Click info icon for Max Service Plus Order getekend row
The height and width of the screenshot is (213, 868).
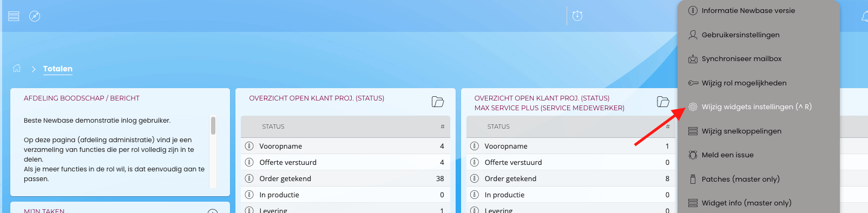point(475,178)
